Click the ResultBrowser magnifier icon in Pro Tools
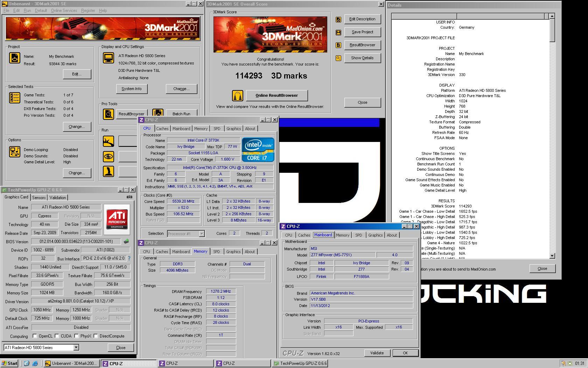This screenshot has height=368, width=588. click(108, 114)
